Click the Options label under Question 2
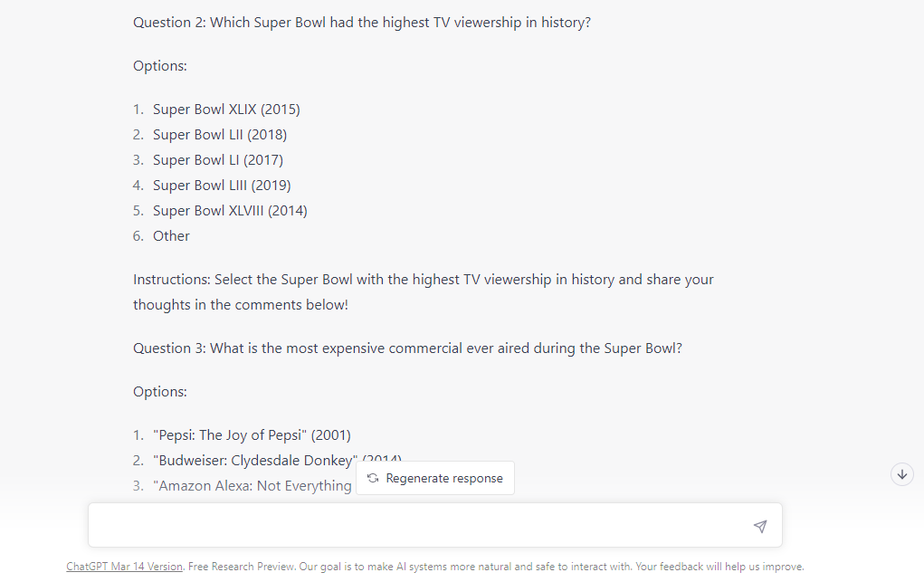This screenshot has height=582, width=924. (x=159, y=66)
